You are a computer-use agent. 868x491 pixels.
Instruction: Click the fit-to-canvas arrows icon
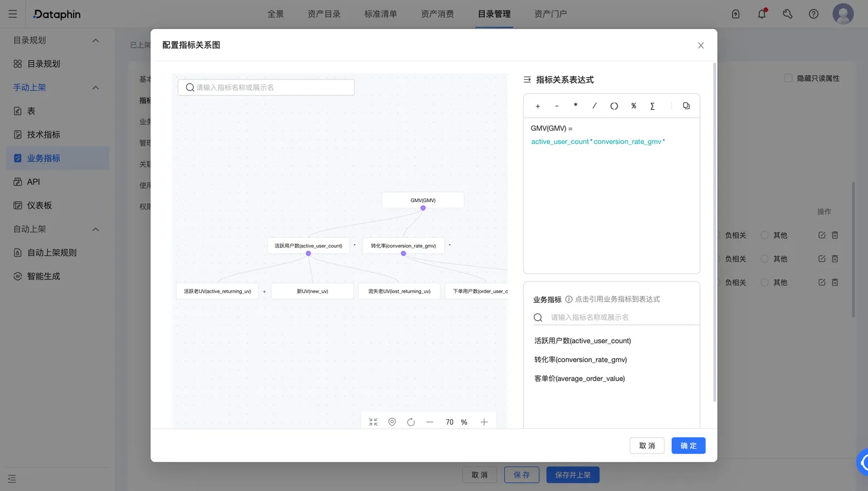pos(373,422)
